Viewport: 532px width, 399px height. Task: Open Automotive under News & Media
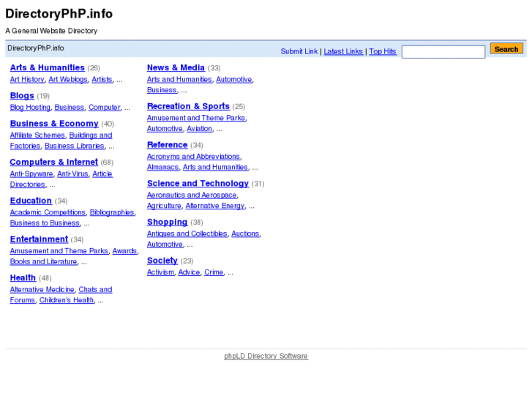[234, 80]
